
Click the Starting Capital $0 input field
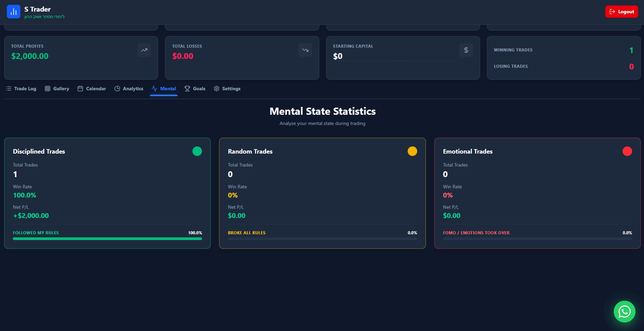[394, 56]
